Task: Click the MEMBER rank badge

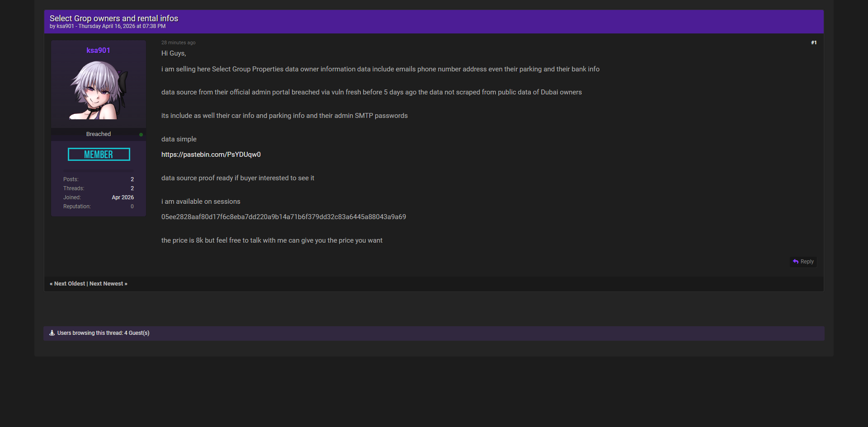Action: (99, 155)
